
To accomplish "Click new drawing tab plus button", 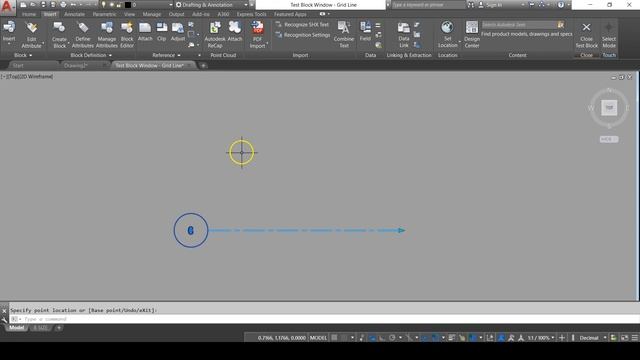I will (x=203, y=65).
